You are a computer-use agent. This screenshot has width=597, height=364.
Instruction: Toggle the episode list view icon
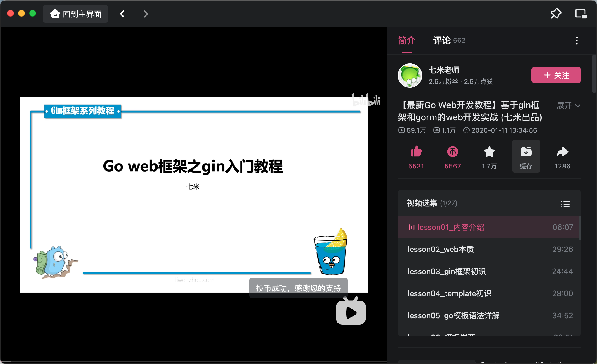(x=565, y=204)
